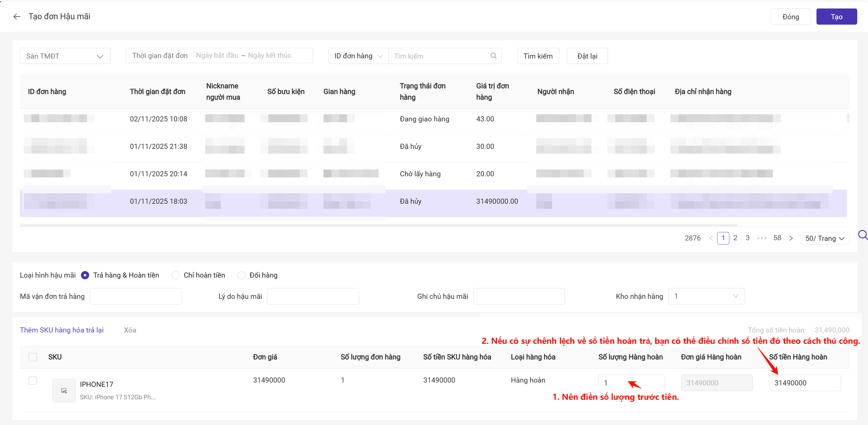The height and width of the screenshot is (425, 868).
Task: Click the previous page arrow in pagination
Action: point(711,238)
